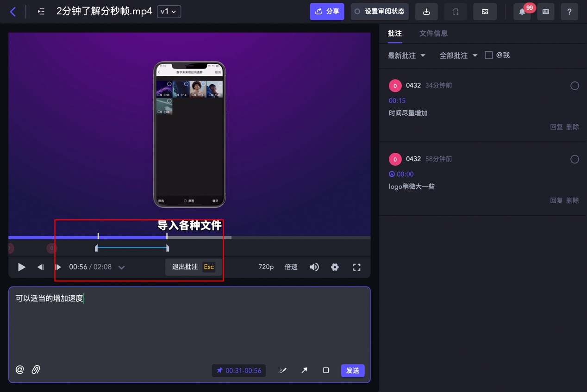Click the paperclip attachment icon

pos(36,370)
